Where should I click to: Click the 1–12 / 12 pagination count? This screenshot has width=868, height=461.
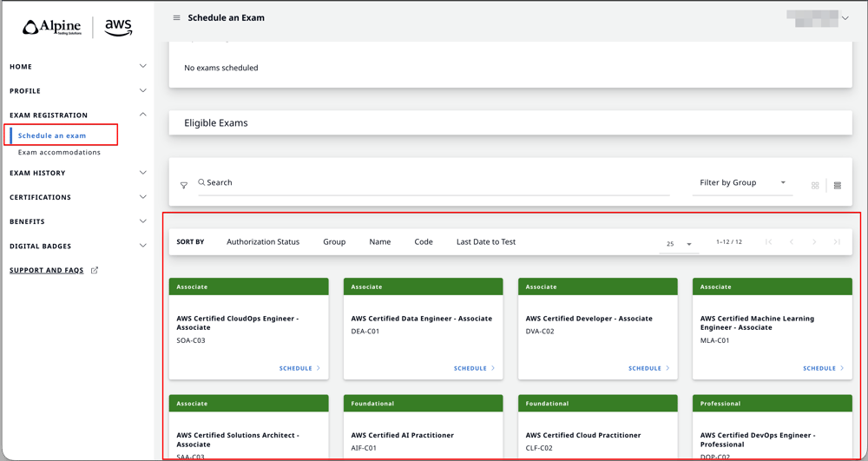coord(729,242)
